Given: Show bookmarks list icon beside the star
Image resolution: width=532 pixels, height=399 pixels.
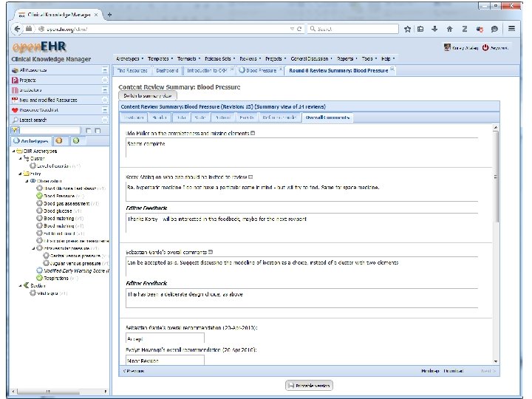Looking at the screenshot, I should click(x=420, y=29).
